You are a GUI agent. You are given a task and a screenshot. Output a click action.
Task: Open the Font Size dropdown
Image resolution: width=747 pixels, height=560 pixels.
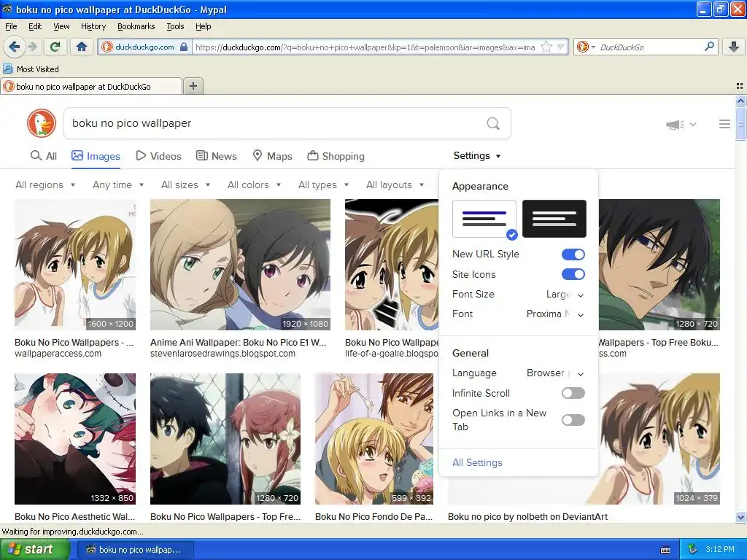tap(565, 295)
